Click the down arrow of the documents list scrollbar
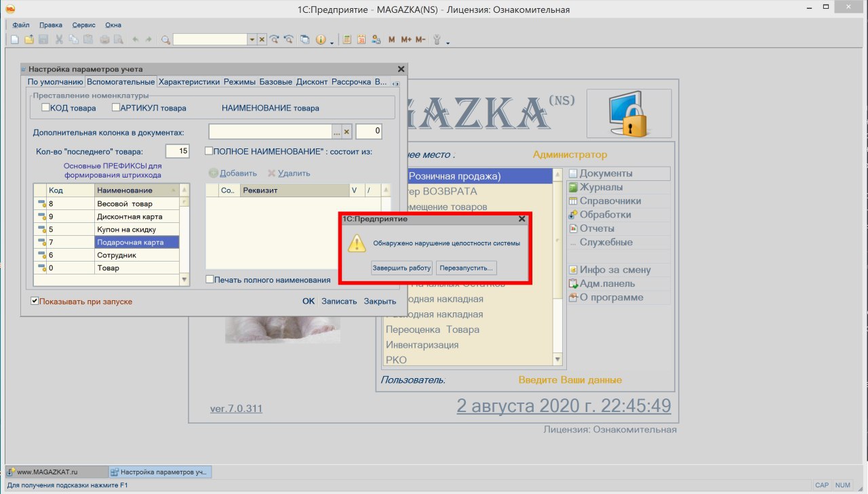Viewport: 868px width, 494px height. [x=558, y=360]
